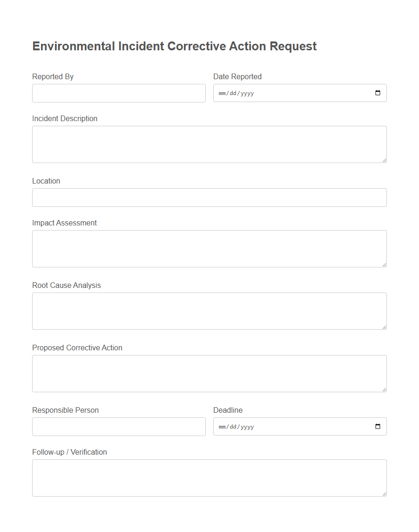This screenshot has width=419, height=532.
Task: Click the Date Reported date field
Action: coord(298,93)
